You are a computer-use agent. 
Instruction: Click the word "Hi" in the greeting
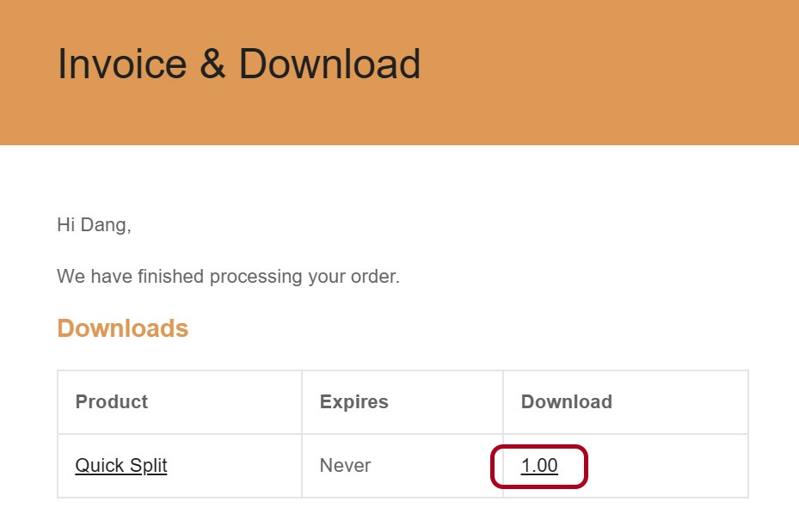66,225
